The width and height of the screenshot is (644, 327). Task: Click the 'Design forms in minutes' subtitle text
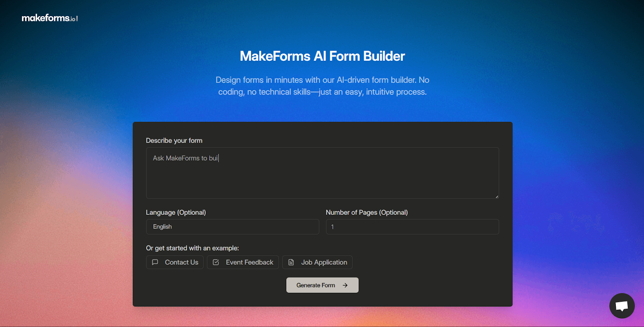tap(322, 86)
